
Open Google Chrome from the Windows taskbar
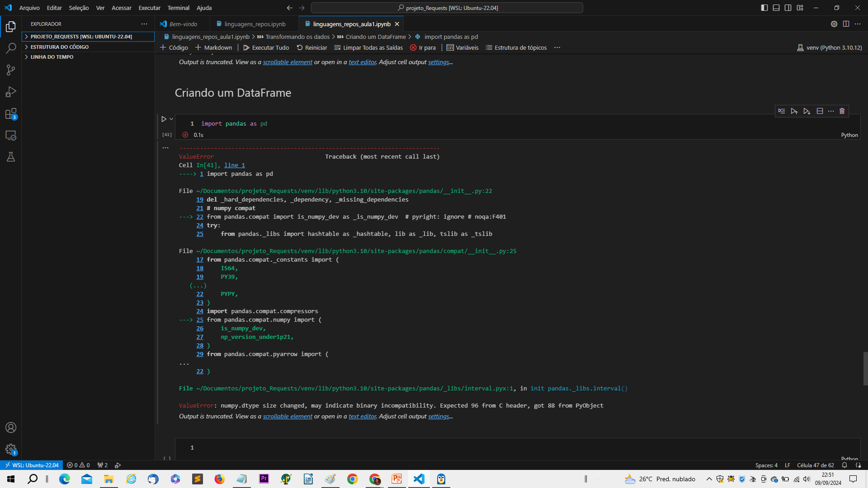(x=353, y=479)
